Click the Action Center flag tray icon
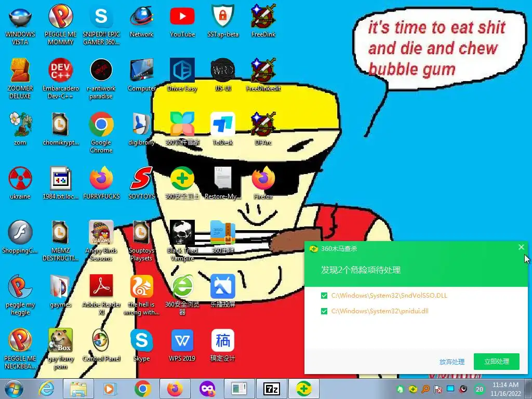 [x=437, y=389]
